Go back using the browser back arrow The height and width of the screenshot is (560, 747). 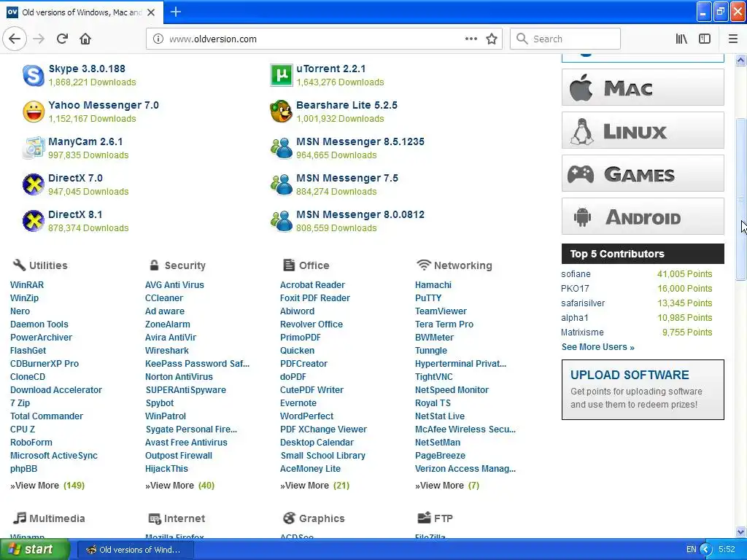(15, 39)
